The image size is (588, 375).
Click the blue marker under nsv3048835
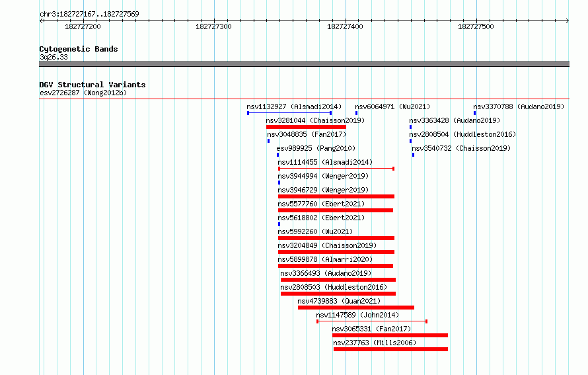coord(268,141)
